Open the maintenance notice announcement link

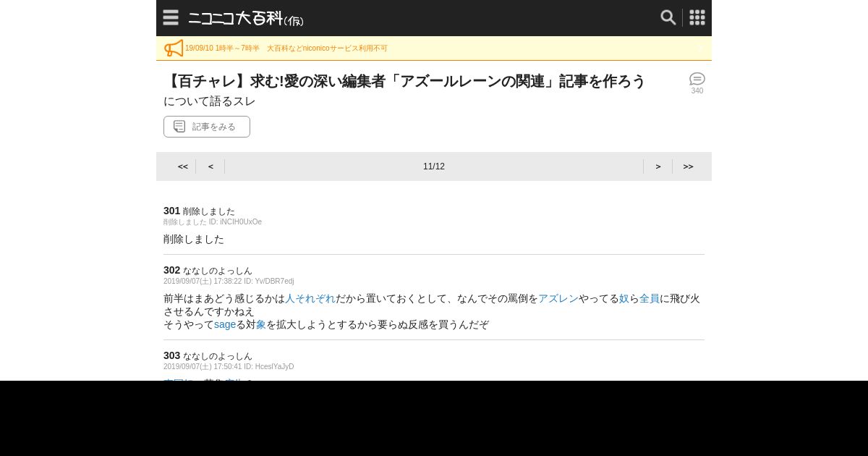coord(286,48)
